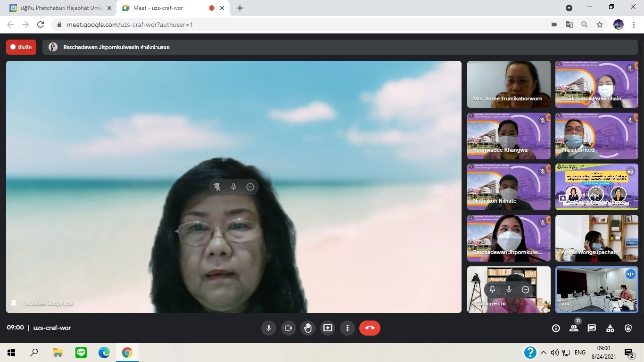
Task: Open the chat messages panel
Action: [x=592, y=329]
